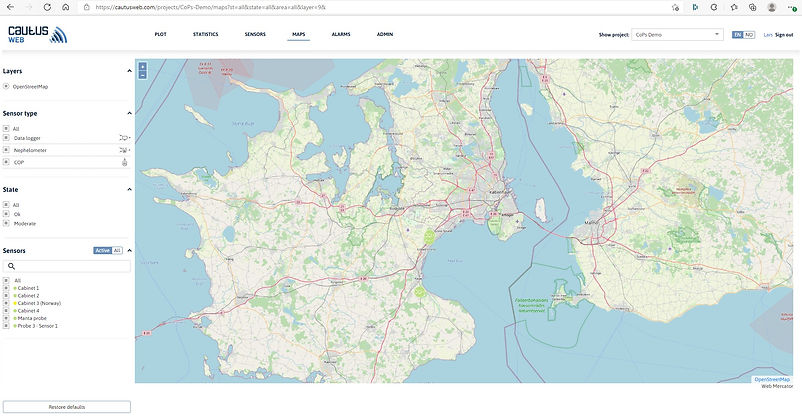
Task: Collapse the Layers section
Action: (x=129, y=71)
